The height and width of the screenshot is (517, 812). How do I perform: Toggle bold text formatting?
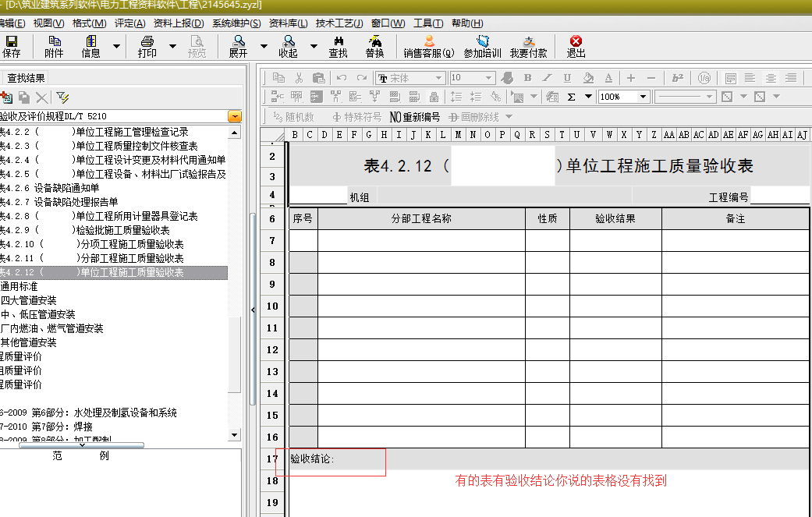pos(527,78)
